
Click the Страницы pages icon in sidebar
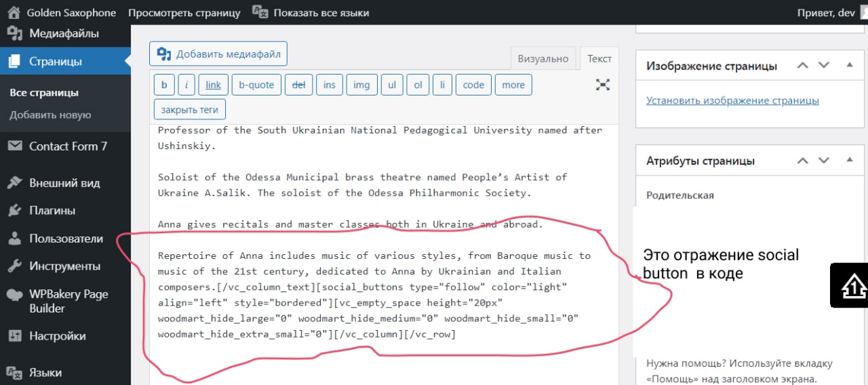[14, 61]
